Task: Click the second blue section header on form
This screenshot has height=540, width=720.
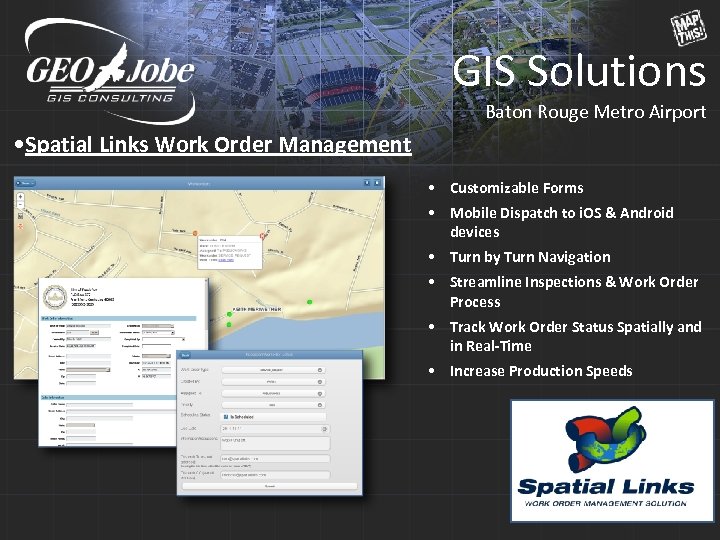Action: point(108,397)
